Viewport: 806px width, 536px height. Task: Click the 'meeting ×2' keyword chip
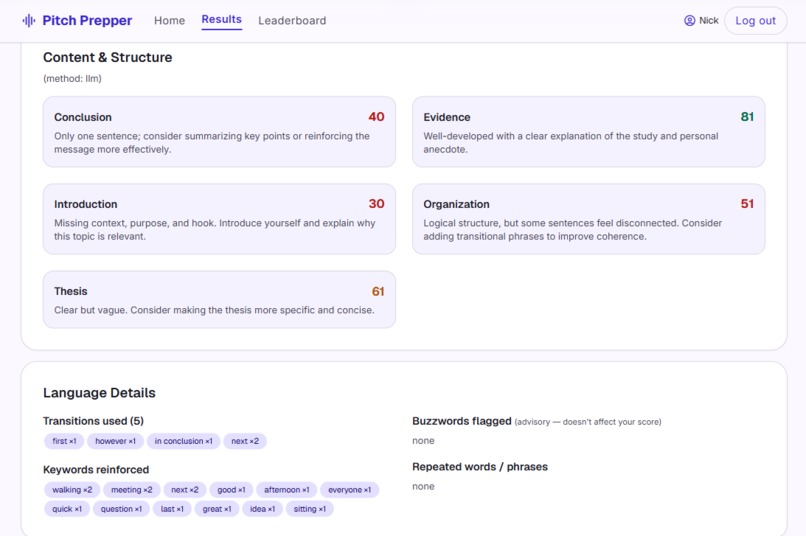132,490
